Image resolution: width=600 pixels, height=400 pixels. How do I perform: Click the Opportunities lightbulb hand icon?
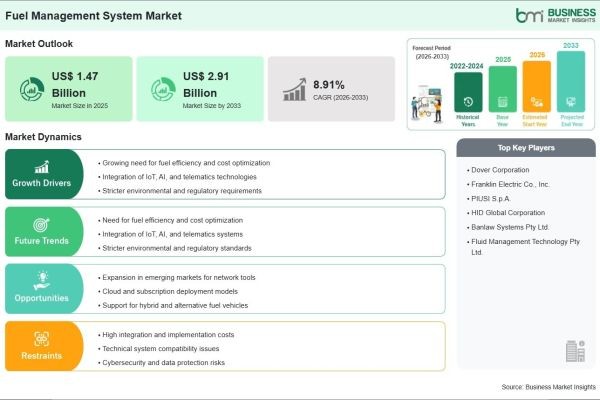pos(42,281)
